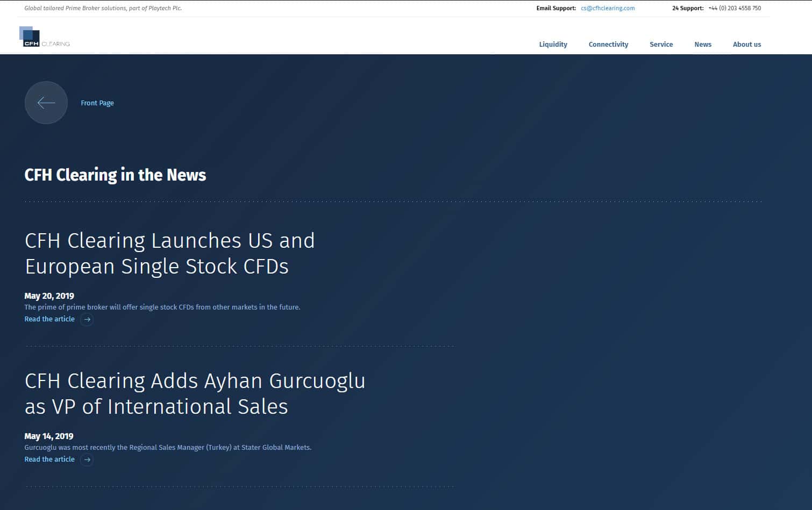Click the Front Page link
Image resolution: width=812 pixels, height=510 pixels.
pos(97,103)
